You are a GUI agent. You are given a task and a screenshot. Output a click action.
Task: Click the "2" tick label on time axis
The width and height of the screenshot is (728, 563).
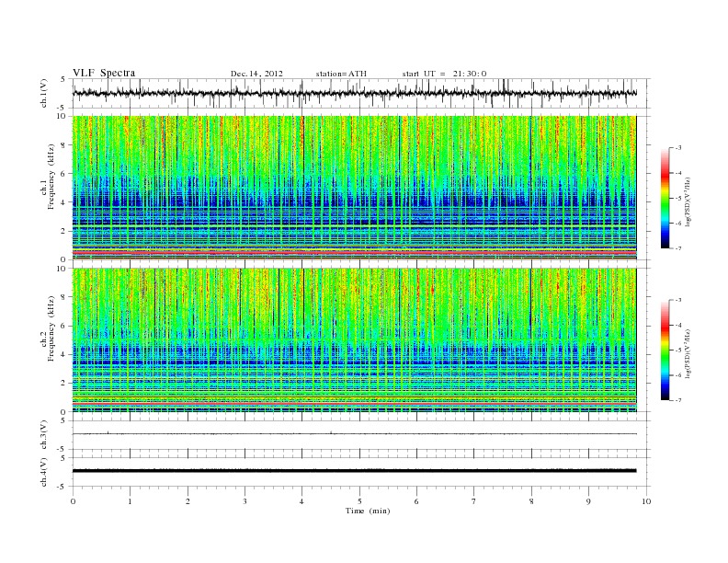pos(188,501)
